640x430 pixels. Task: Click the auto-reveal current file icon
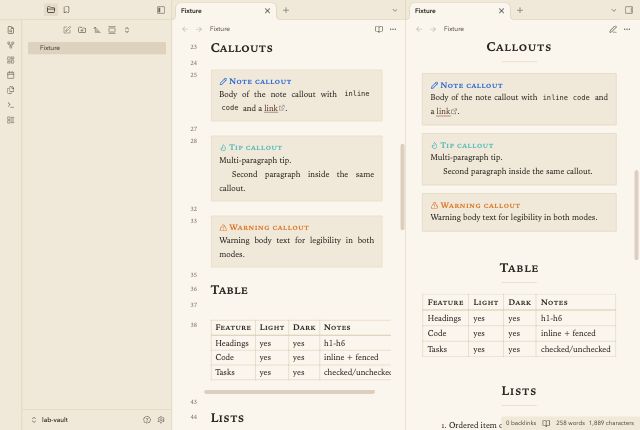(112, 30)
